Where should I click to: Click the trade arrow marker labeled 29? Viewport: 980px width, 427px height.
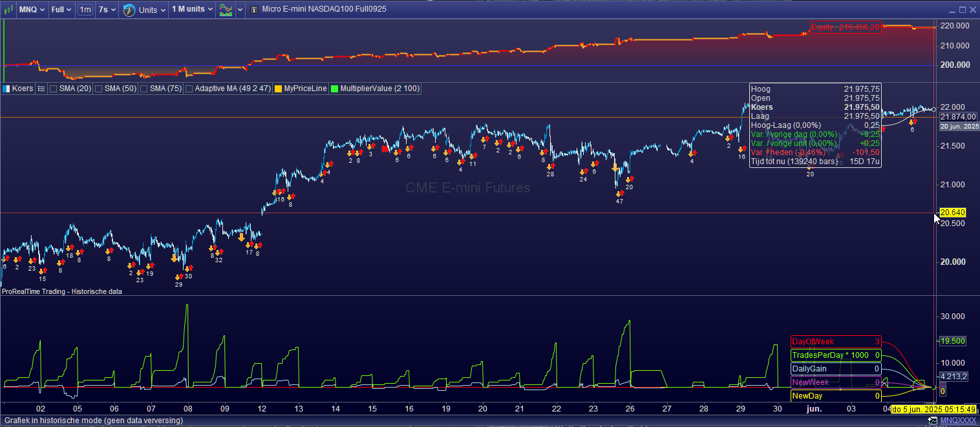[x=178, y=276]
